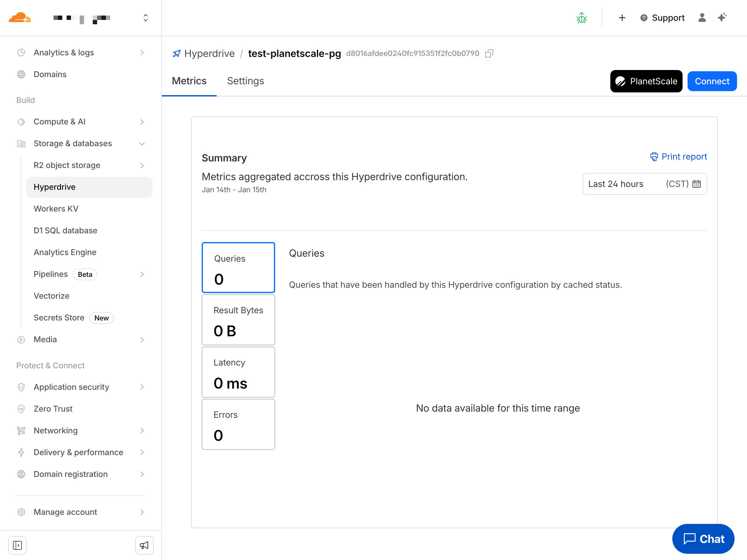Open the user profile icon

pos(702,18)
